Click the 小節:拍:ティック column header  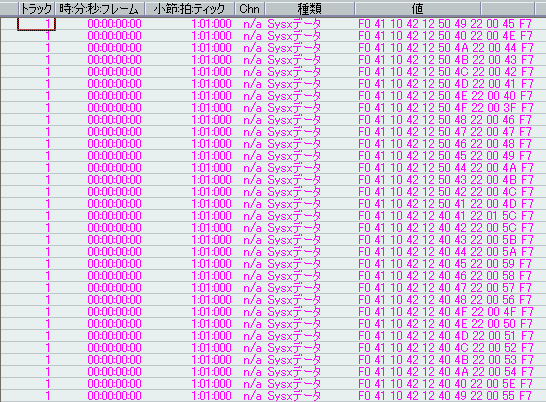(189, 9)
